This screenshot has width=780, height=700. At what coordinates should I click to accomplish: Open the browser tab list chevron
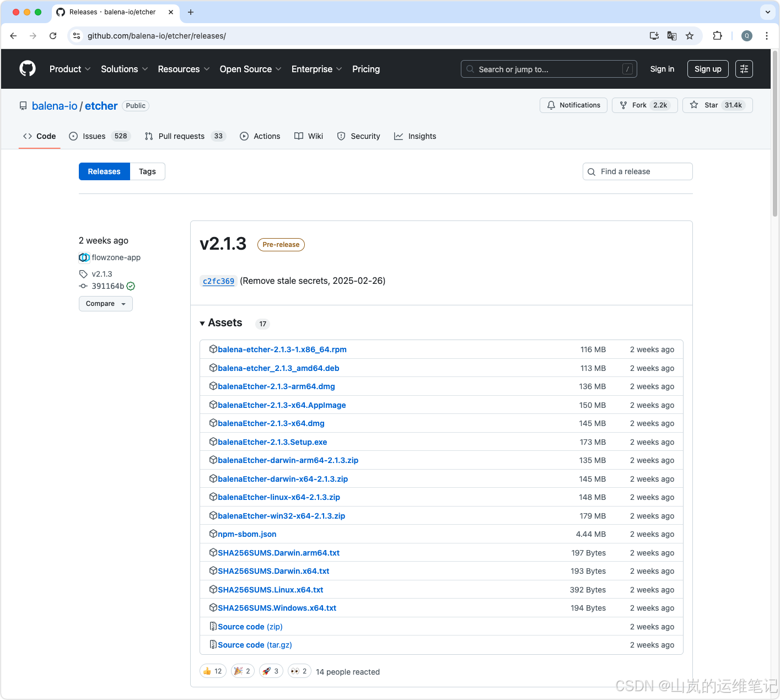(767, 12)
